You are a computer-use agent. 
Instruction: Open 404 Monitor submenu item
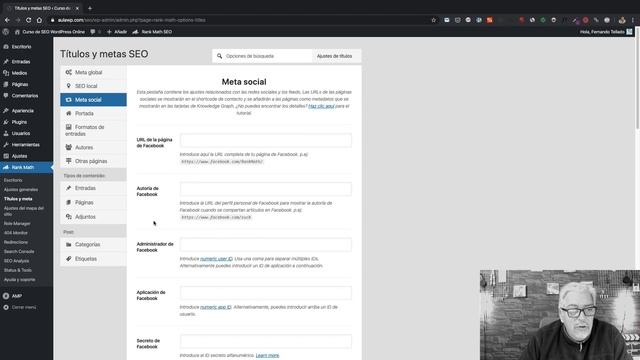(x=16, y=233)
